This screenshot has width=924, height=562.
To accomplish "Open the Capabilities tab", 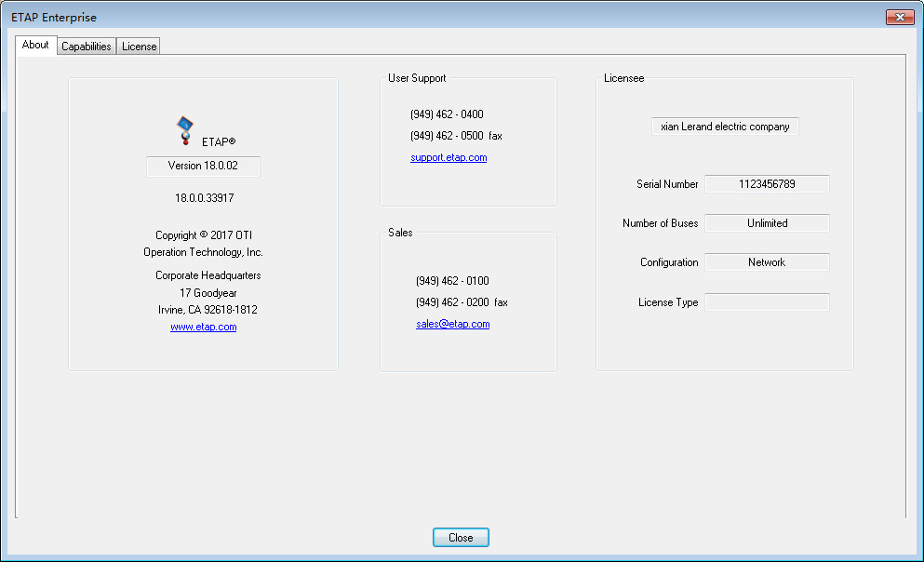I will tap(86, 47).
